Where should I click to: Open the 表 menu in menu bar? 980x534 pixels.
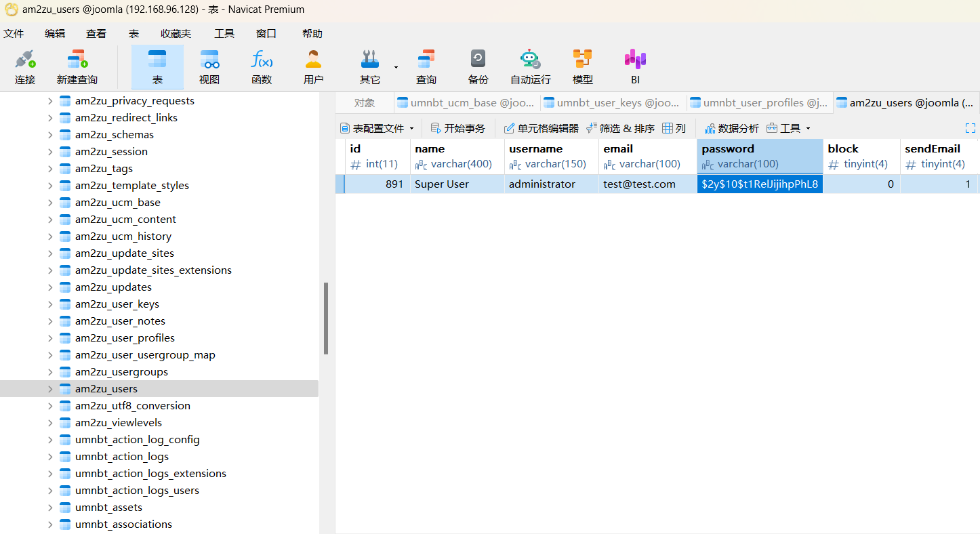pos(134,33)
